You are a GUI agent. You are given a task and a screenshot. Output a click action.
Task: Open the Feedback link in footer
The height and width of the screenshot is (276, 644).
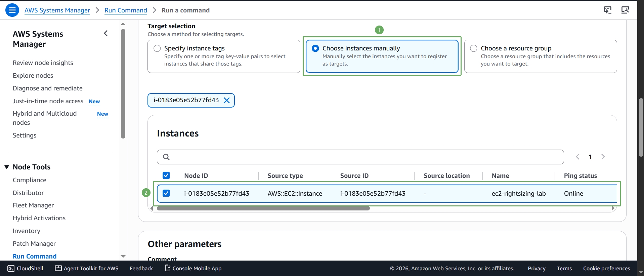[141, 268]
